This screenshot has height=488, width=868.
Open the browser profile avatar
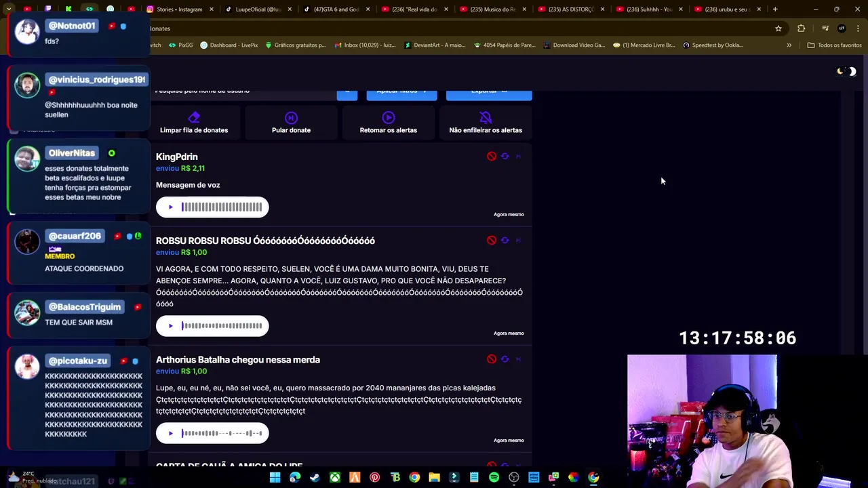tap(842, 28)
